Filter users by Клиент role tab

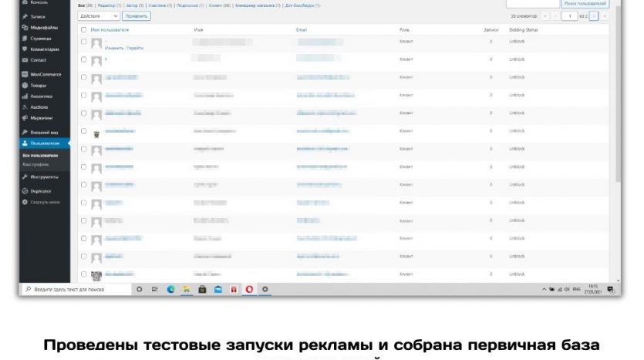(x=218, y=5)
